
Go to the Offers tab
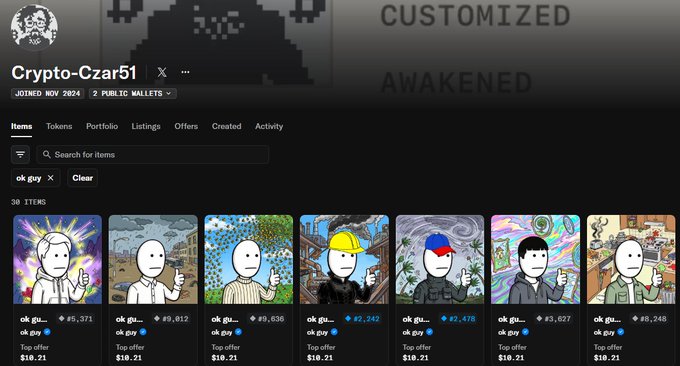point(186,126)
